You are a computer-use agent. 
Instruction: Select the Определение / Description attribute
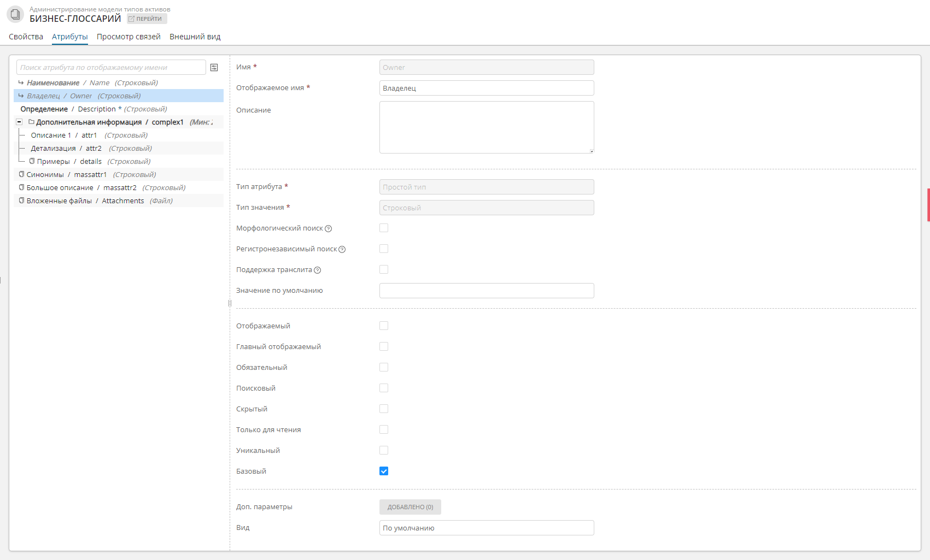119,109
